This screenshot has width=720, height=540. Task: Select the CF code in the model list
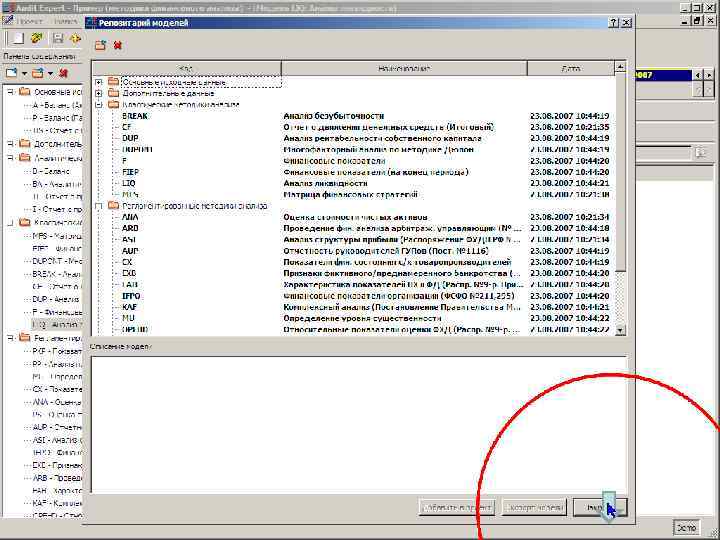pos(127,127)
